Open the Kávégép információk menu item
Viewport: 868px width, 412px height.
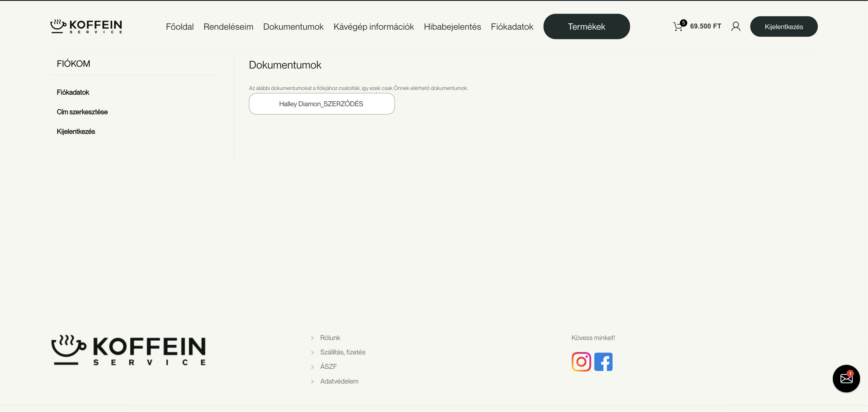pyautogui.click(x=373, y=27)
